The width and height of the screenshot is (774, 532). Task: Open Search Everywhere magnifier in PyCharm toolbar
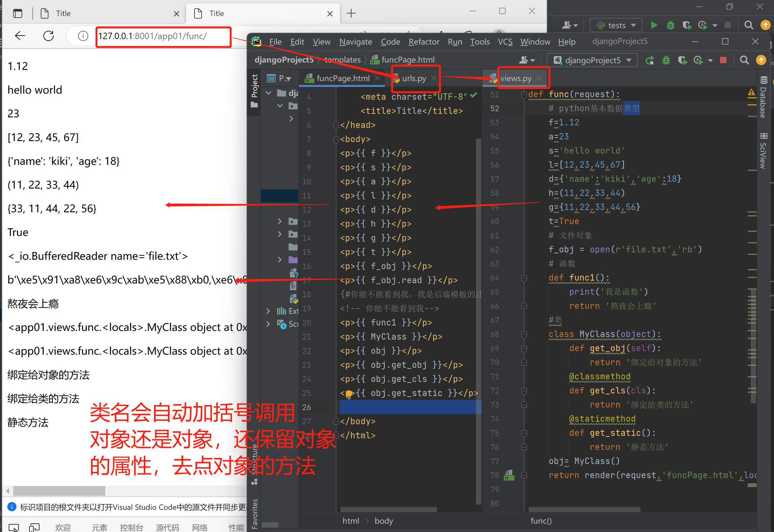[x=744, y=60]
